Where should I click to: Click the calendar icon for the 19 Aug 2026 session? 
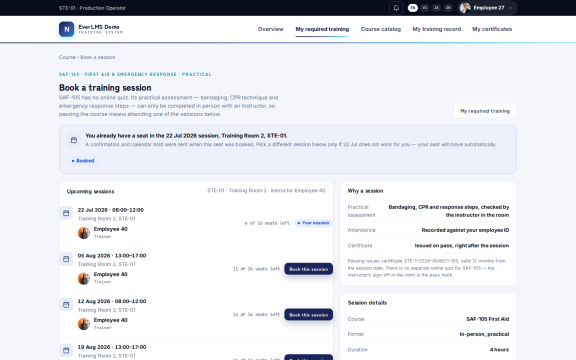tap(66, 350)
